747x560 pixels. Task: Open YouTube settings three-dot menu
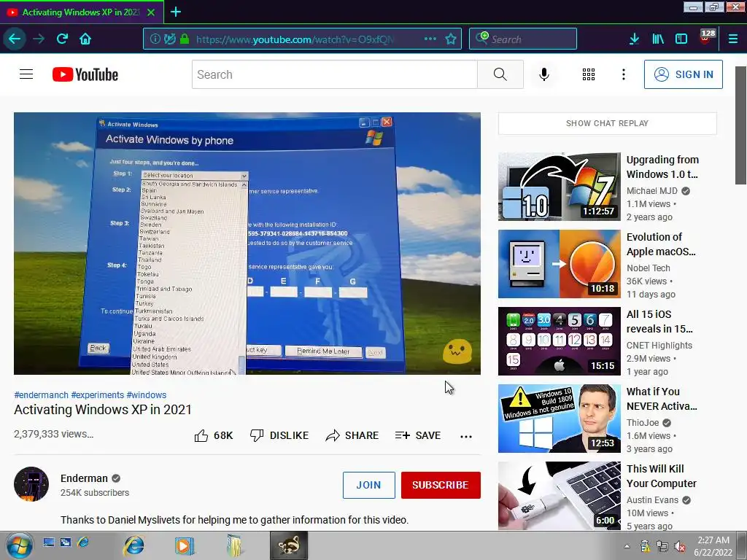pyautogui.click(x=623, y=74)
